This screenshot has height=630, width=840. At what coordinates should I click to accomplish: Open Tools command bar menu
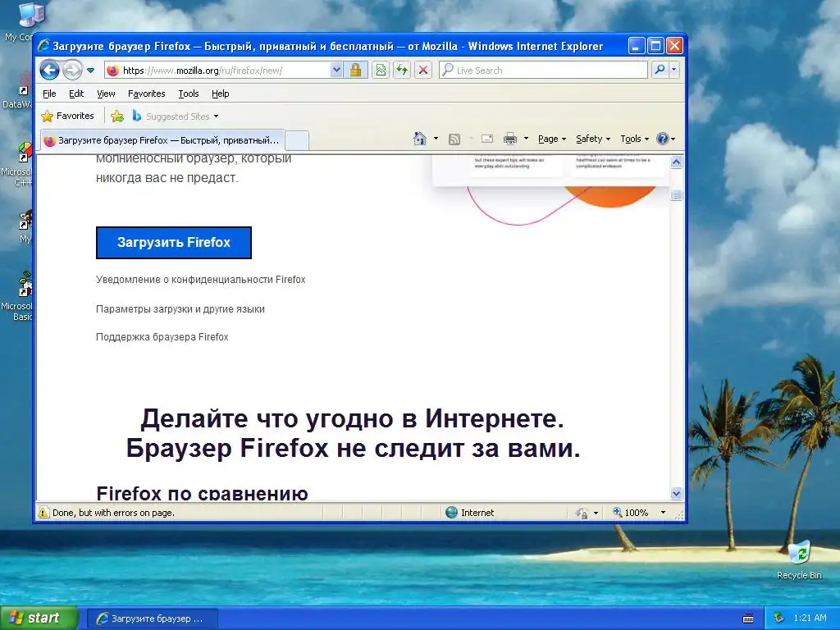pyautogui.click(x=634, y=139)
